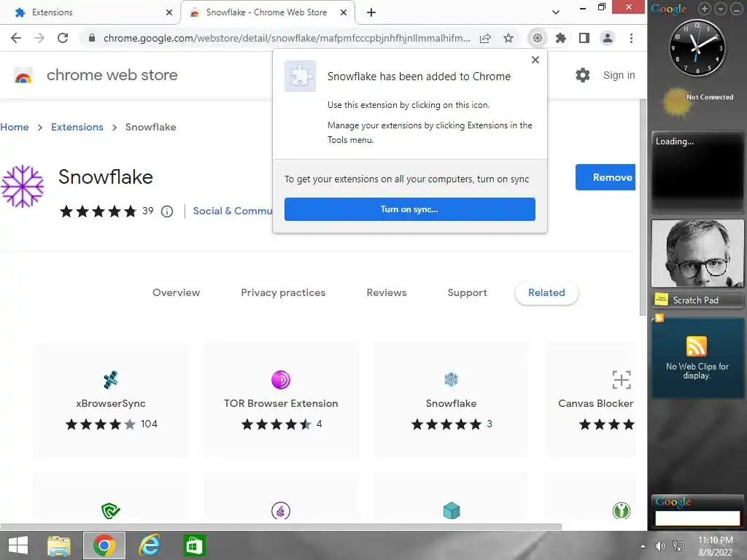Open web store settings gear

pos(583,75)
